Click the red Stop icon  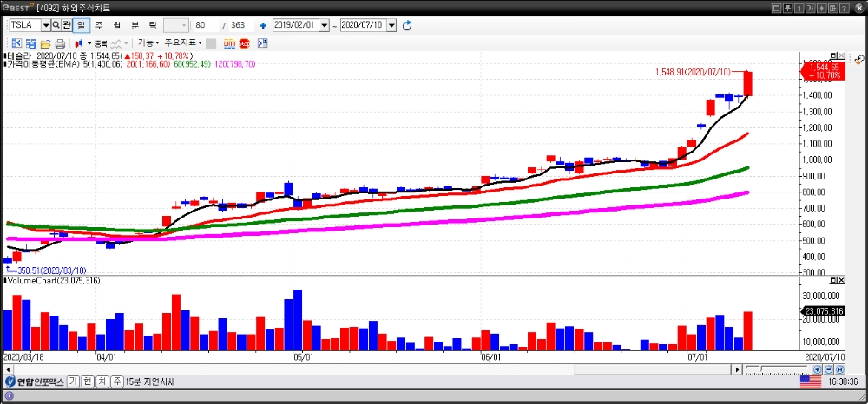tap(244, 43)
